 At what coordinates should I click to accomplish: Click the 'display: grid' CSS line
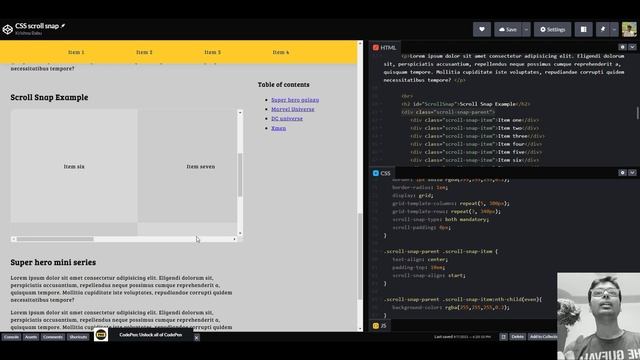[x=413, y=196]
